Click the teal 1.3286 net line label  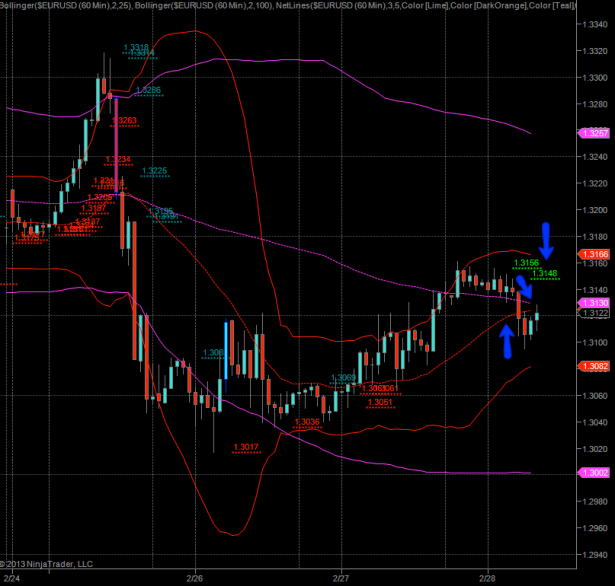[x=148, y=90]
